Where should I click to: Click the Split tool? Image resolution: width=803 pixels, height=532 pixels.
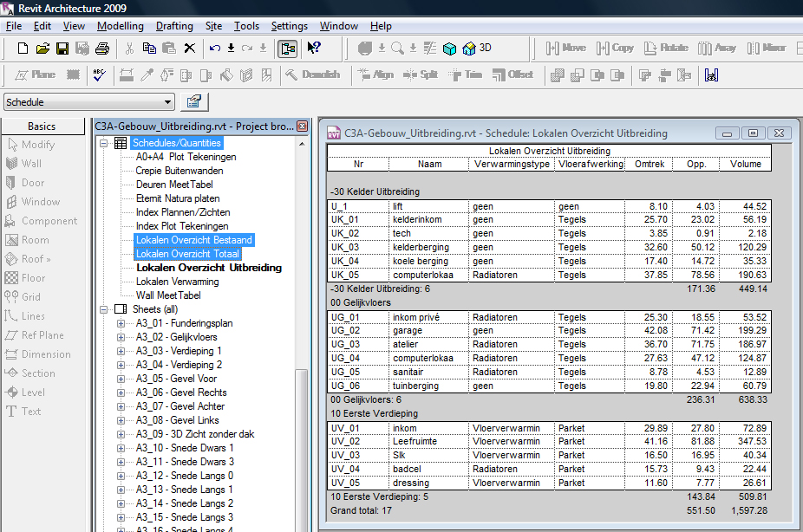(x=421, y=75)
